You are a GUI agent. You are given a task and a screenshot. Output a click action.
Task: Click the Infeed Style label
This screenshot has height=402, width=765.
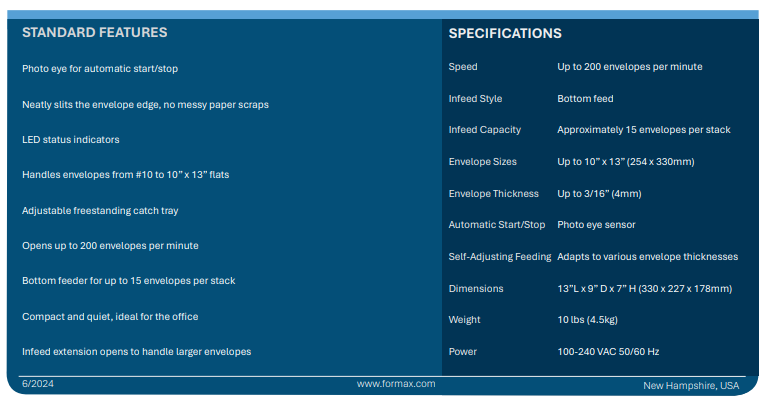[475, 99]
